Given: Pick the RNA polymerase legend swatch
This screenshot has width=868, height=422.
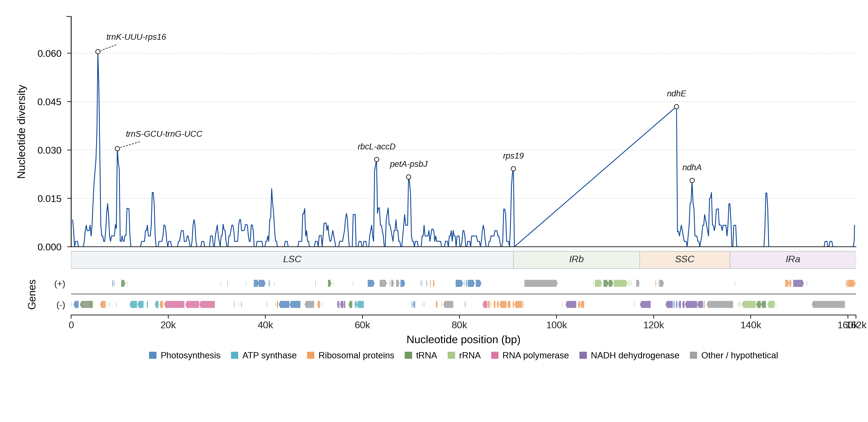Looking at the screenshot, I should point(495,355).
